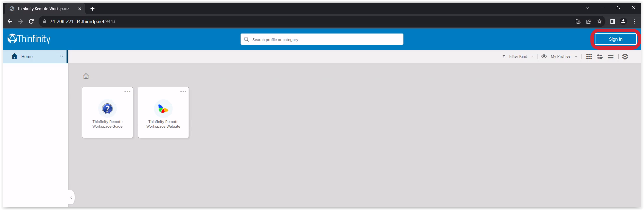Restore down the browser window
The width and height of the screenshot is (644, 210).
pyautogui.click(x=618, y=8)
